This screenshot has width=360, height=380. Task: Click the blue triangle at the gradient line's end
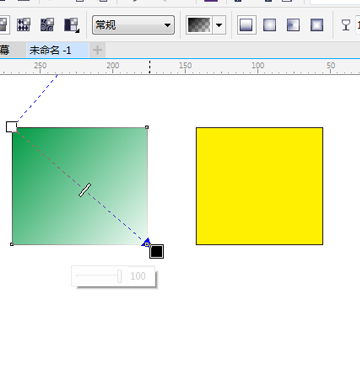tap(146, 242)
